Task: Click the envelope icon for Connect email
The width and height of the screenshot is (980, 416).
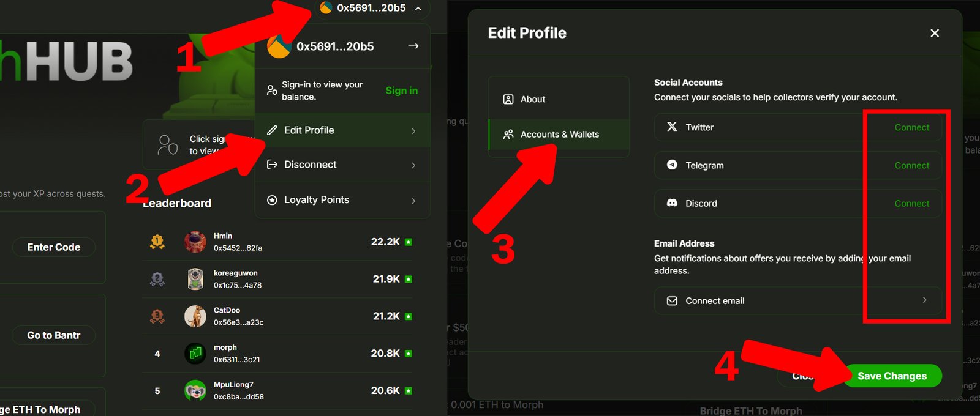Action: tap(672, 301)
